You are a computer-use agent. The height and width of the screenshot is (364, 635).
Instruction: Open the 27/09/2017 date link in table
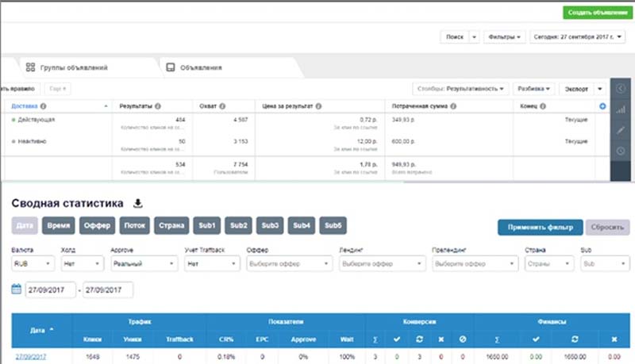[31, 357]
